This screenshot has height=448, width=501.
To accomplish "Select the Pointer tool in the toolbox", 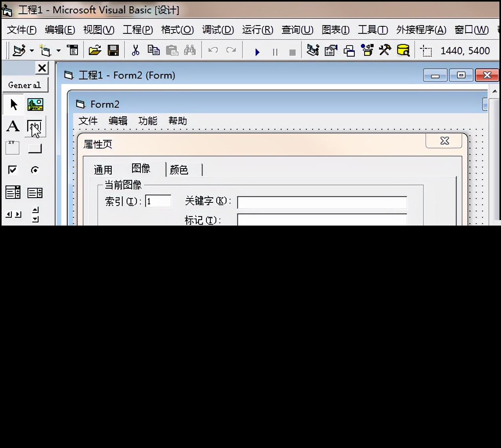I will click(14, 105).
